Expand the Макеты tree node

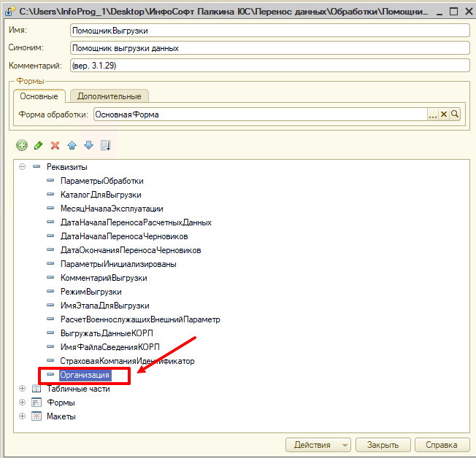[x=23, y=416]
